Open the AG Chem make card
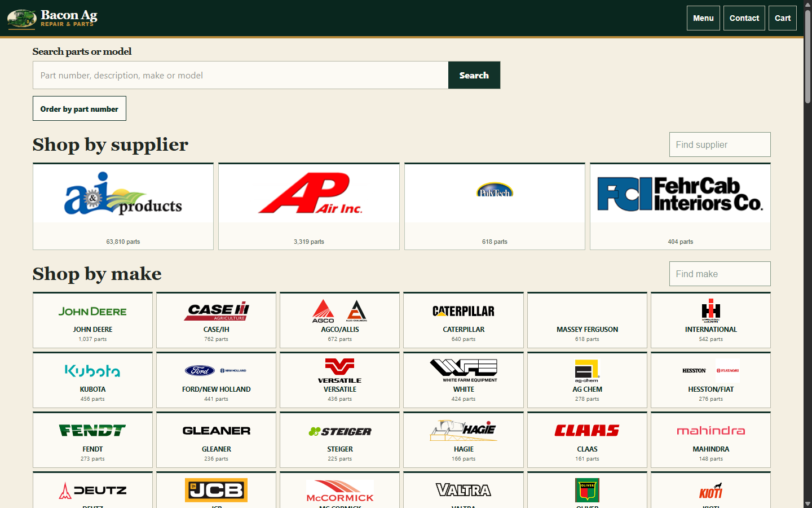The width and height of the screenshot is (812, 508). tap(587, 380)
